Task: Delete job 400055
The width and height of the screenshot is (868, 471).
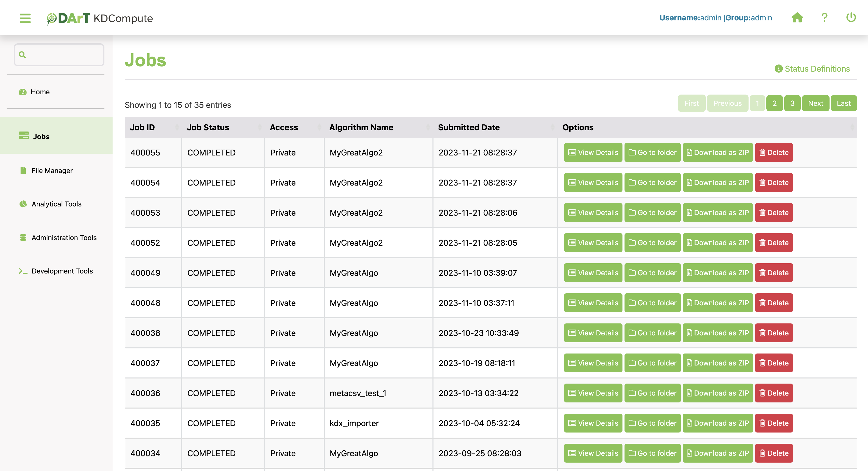Action: [774, 153]
